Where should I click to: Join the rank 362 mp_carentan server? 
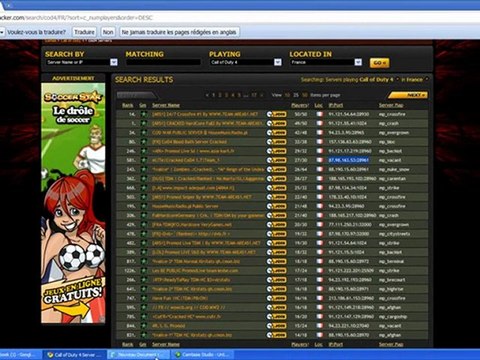pyautogui.click(x=276, y=179)
